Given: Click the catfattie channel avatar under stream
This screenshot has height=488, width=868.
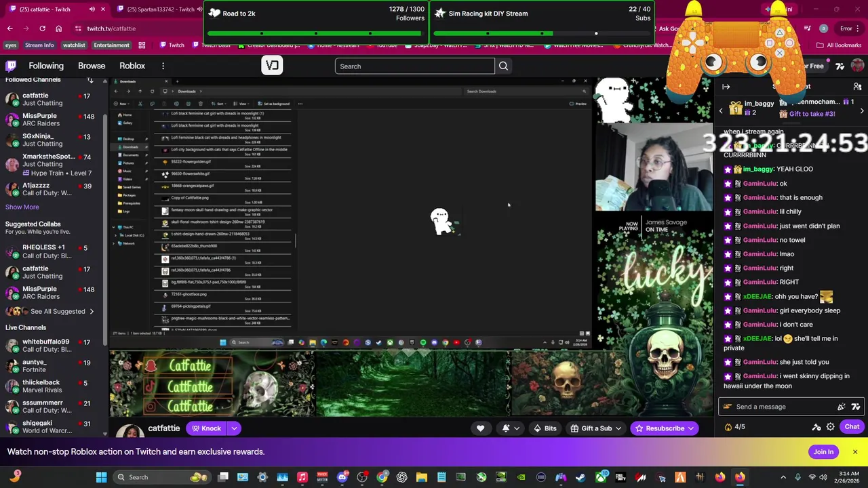Looking at the screenshot, I should pos(130,431).
